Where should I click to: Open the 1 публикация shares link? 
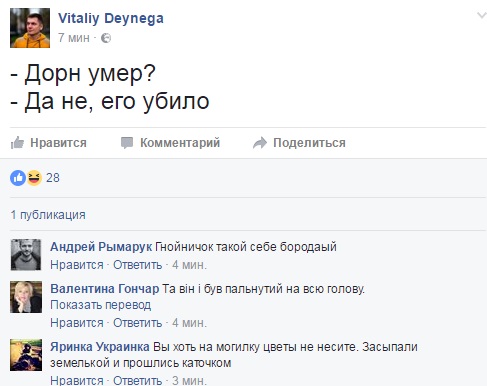click(x=48, y=215)
